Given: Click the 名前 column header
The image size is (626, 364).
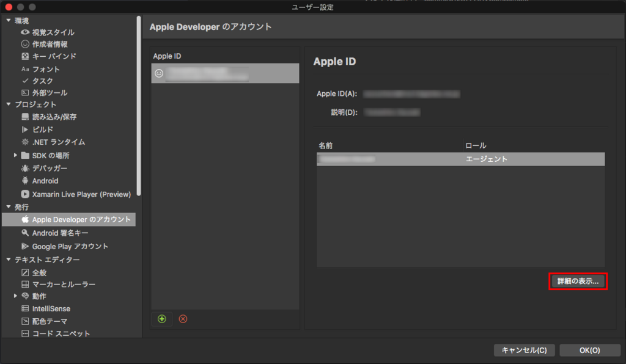Looking at the screenshot, I should (325, 145).
